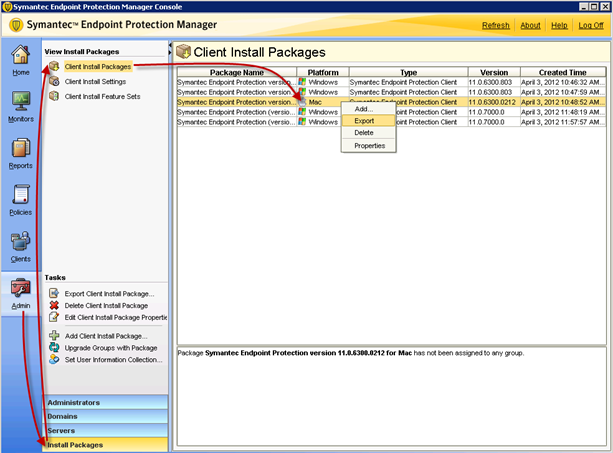Screen dimensions: 613x453
Task: Select Client Install Packages in the tree
Action: [98, 66]
